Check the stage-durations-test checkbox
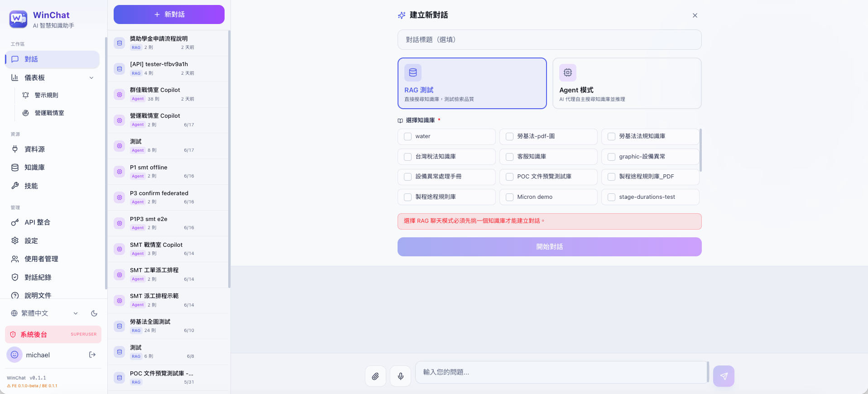The height and width of the screenshot is (394, 868). pos(611,197)
